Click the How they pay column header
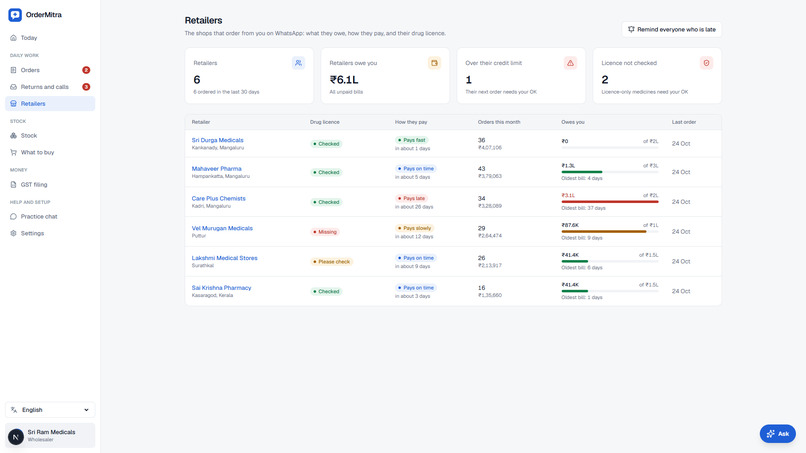Screen dimensions: 806x453 point(411,122)
